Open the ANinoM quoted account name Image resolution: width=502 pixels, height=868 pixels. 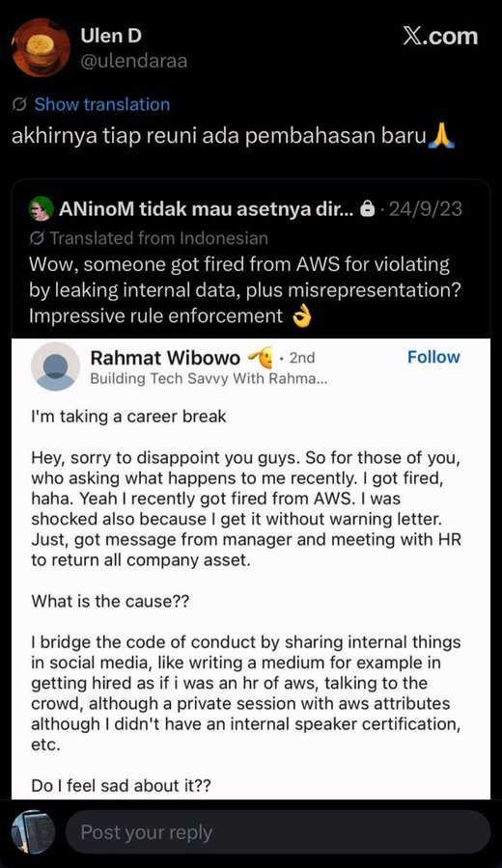pos(206,208)
